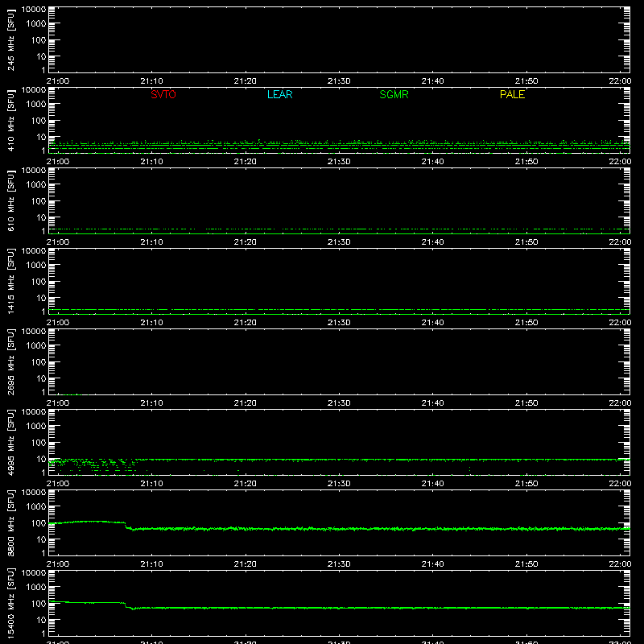
Task: Click the 10 tick of the 1415 MHz panel
Action: pos(41,298)
